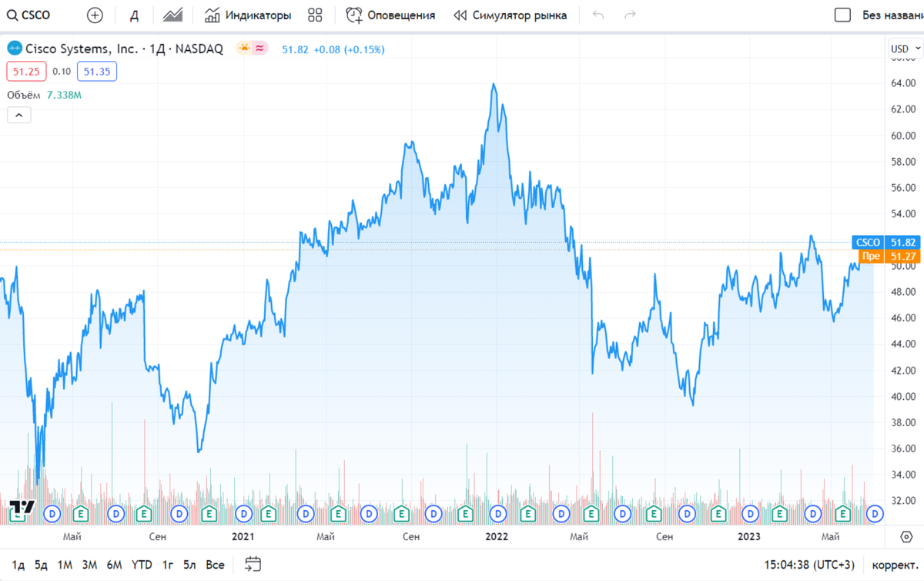Screen dimensions: 924x581
Task: Open the first dividend D marker beside logo
Action: [x=52, y=512]
